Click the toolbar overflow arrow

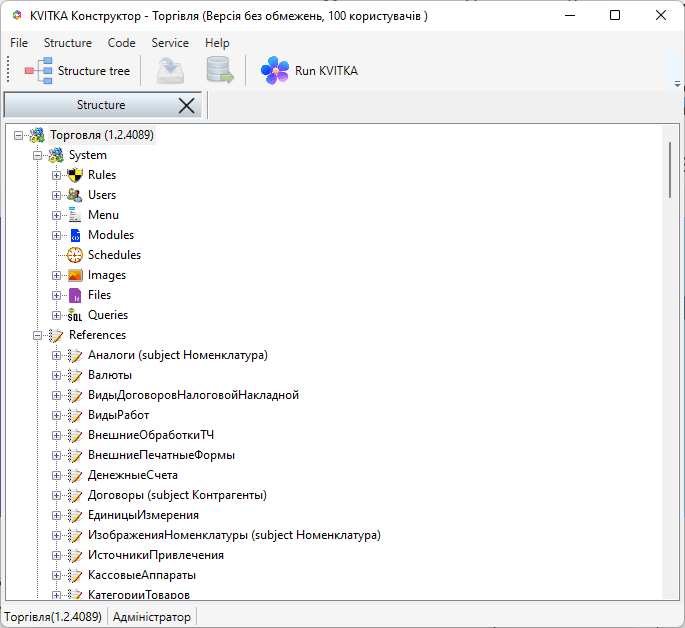coord(677,83)
